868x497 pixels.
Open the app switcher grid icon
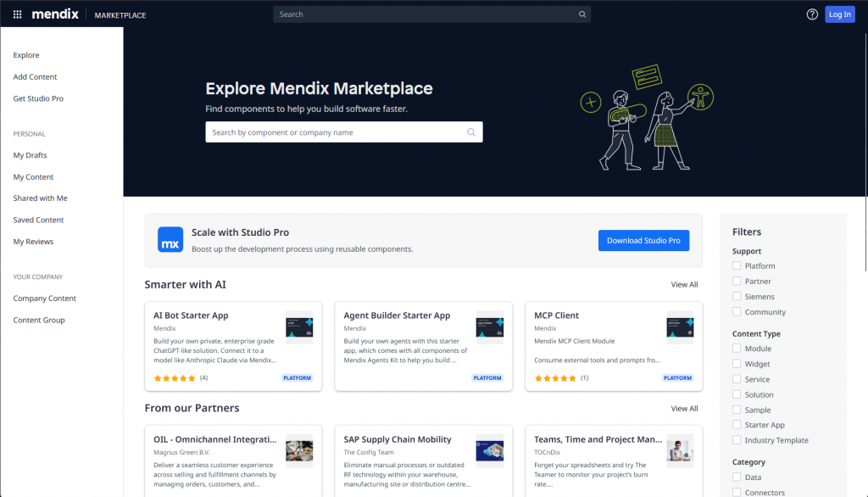(17, 14)
